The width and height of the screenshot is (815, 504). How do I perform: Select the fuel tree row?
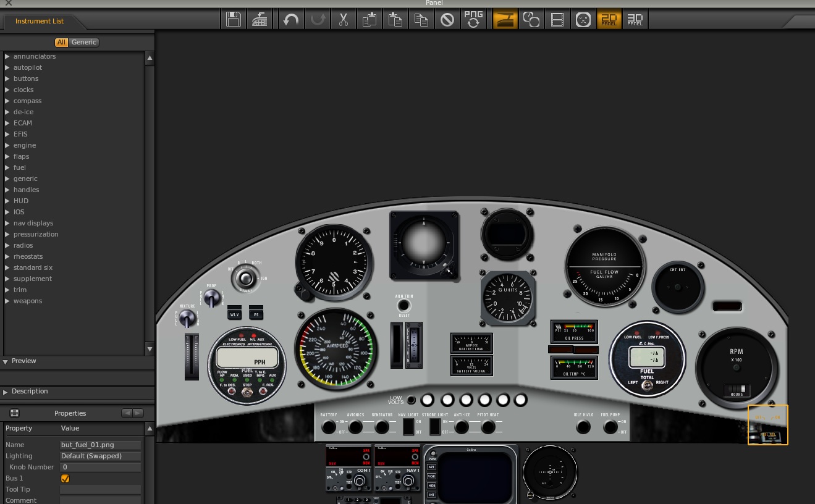coord(73,167)
